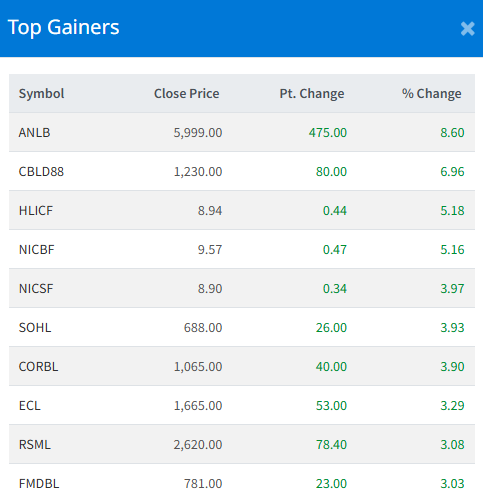The height and width of the screenshot is (500, 483).
Task: Close the Top Gainers panel
Action: (467, 29)
